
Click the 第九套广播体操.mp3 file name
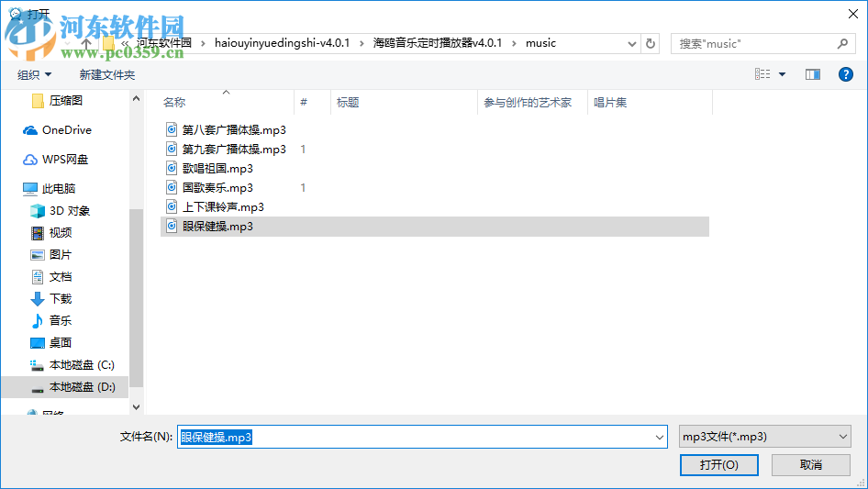(x=234, y=149)
